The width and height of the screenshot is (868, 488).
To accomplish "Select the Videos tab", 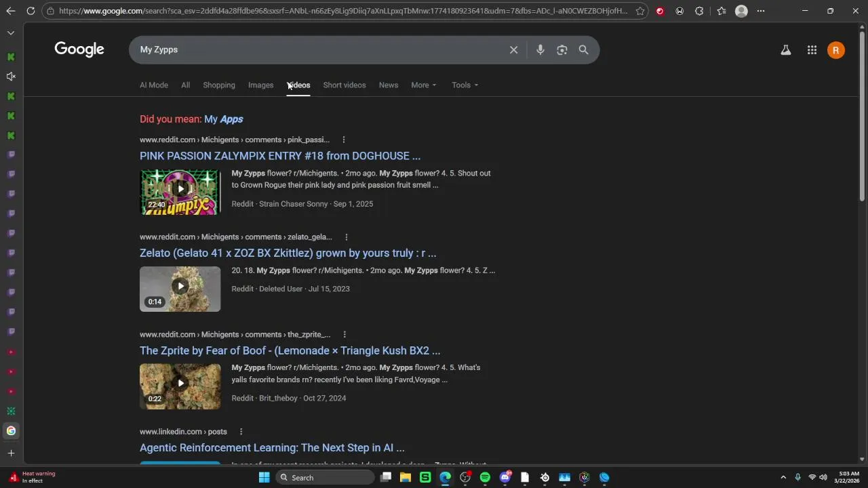I will click(x=298, y=85).
